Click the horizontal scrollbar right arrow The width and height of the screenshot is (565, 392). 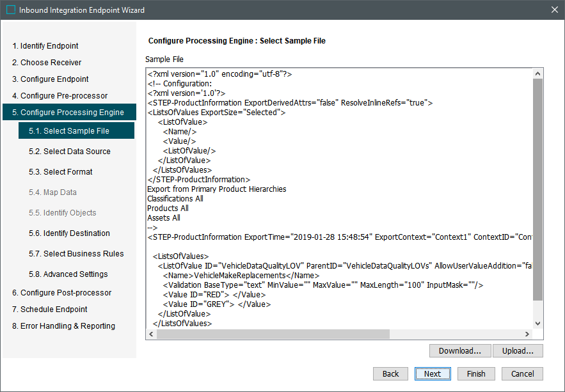coord(527,334)
